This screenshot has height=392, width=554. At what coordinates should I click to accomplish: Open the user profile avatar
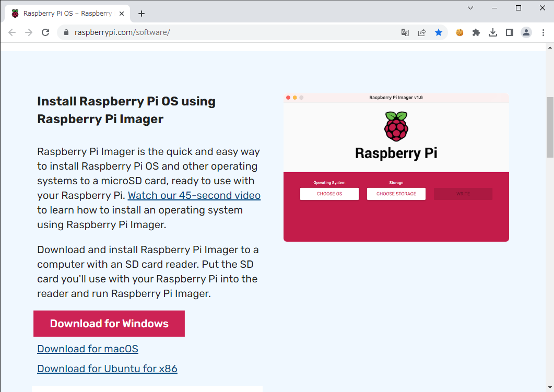tap(526, 32)
